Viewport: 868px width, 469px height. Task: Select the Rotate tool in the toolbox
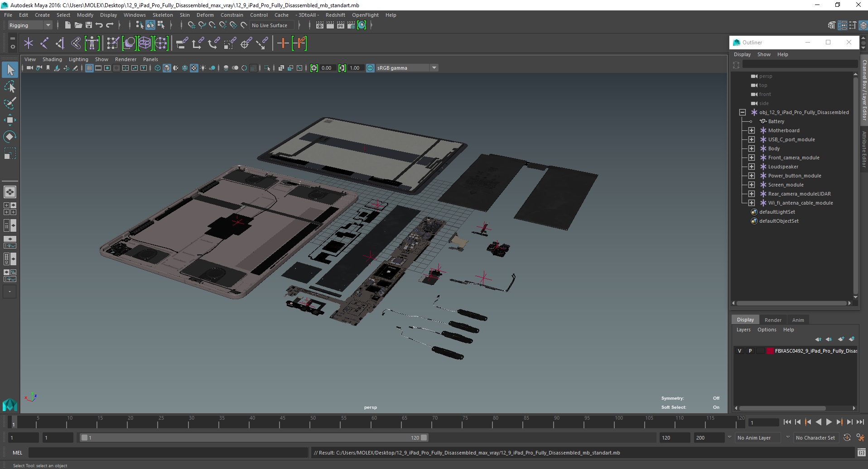(x=10, y=137)
